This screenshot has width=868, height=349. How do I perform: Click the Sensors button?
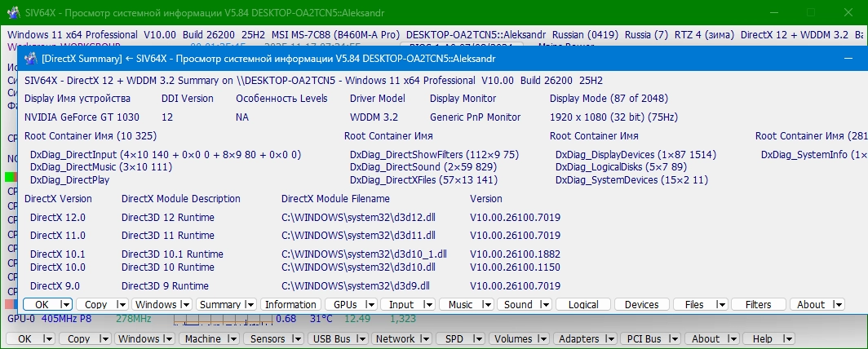[268, 338]
